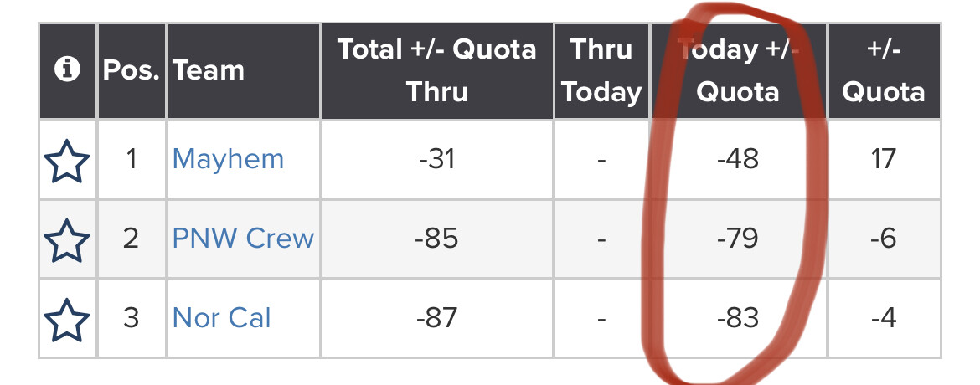Click the -6 quota value for PNW Crew
Viewport: 980px width, 385px height.
click(x=883, y=239)
